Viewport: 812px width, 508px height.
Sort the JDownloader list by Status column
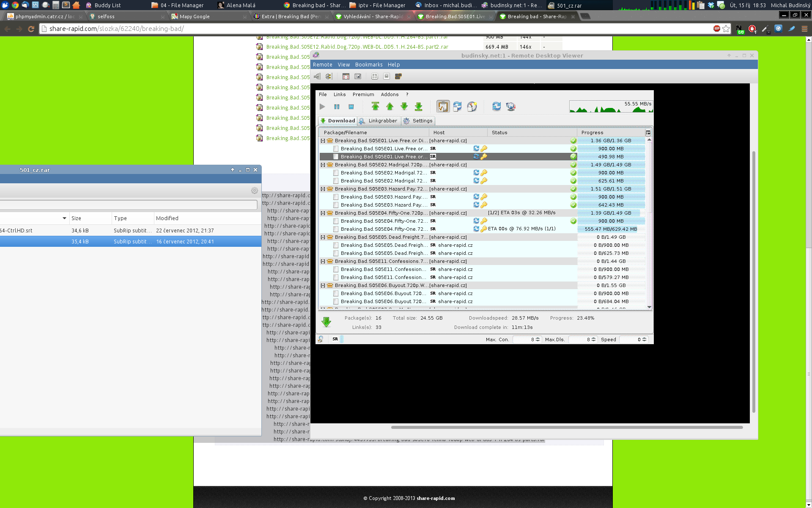[532, 133]
